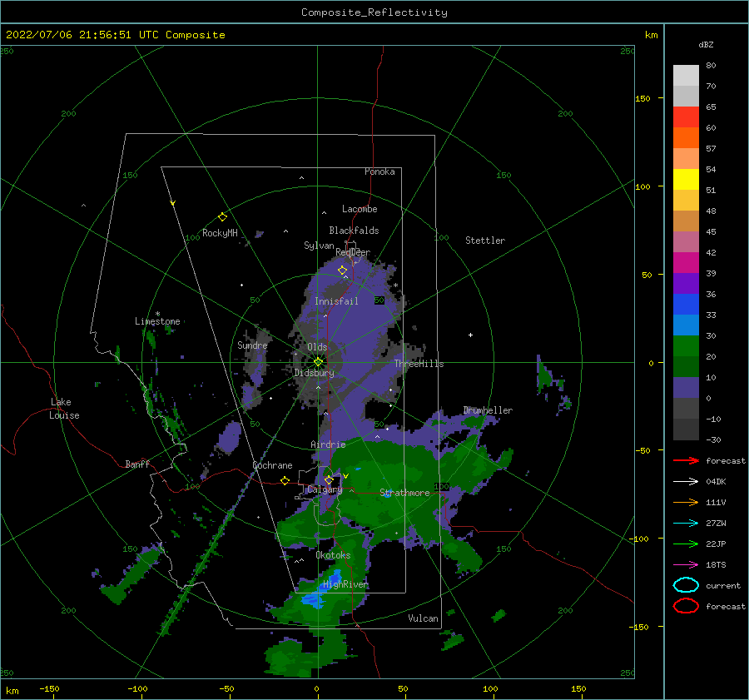Click the white plus marker west of Stettler's longitude
Screen dimensions: 749x700
[470, 335]
